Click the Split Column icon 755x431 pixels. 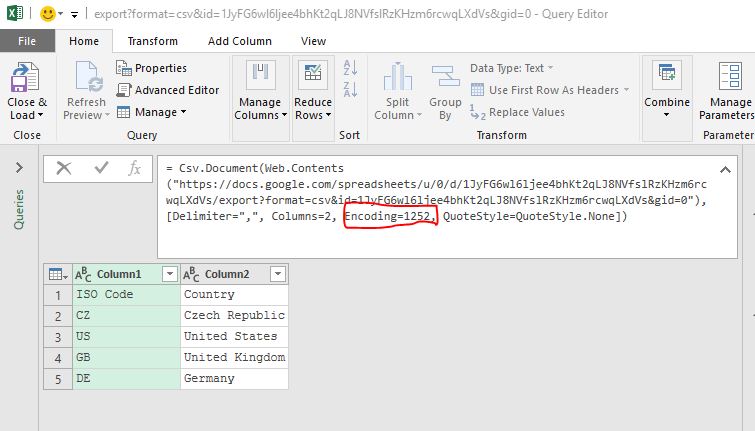(397, 76)
